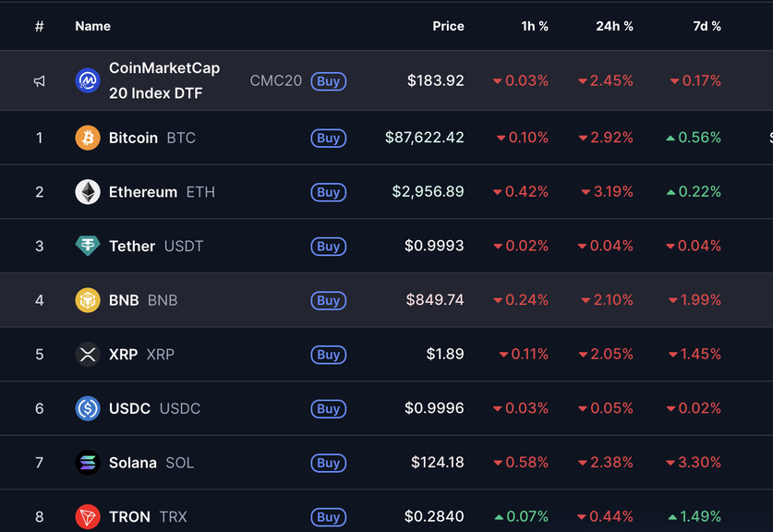Click the Bitcoin coin logo icon
Viewport: 773px width, 532px height.
(x=88, y=138)
